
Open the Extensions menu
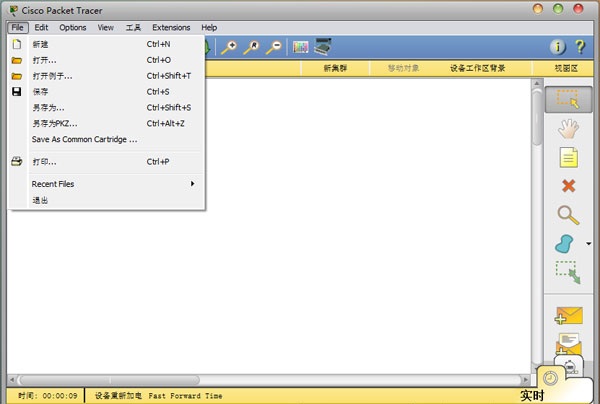[x=171, y=27]
